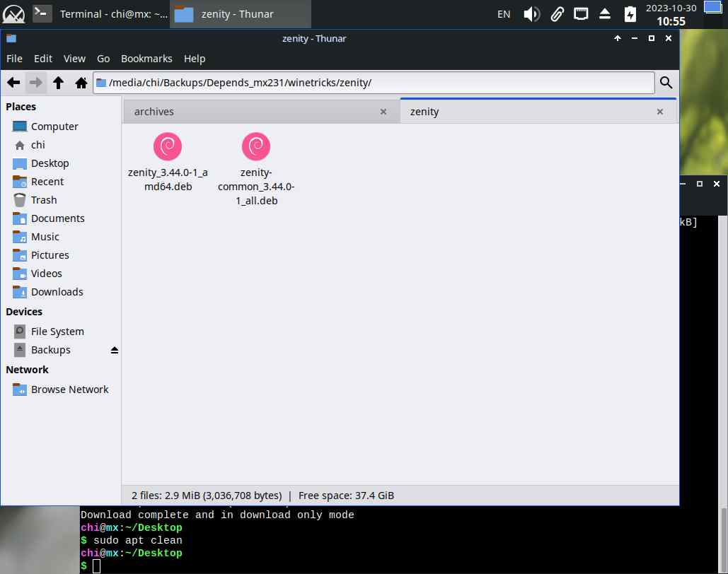This screenshot has height=574, width=728.
Task: Open zenity_3.44.0-1_amd64.deb package file
Action: [168, 148]
